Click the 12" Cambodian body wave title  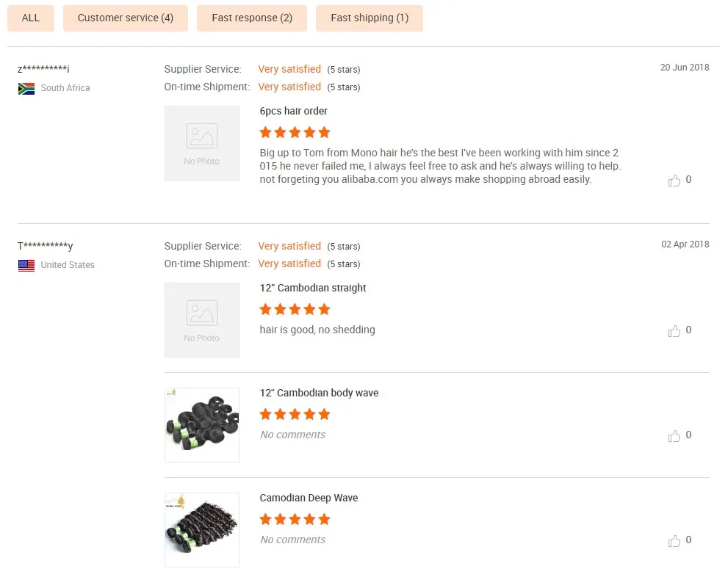coord(319,393)
